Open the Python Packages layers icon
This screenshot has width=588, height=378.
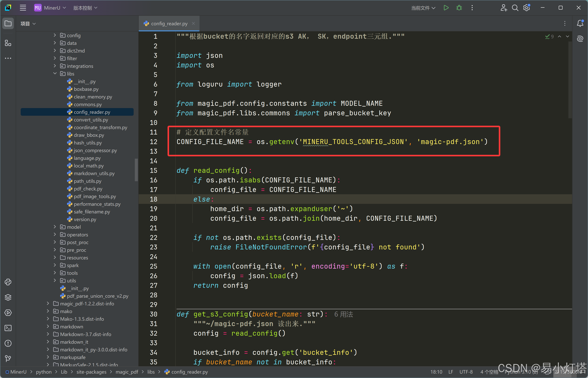click(8, 297)
